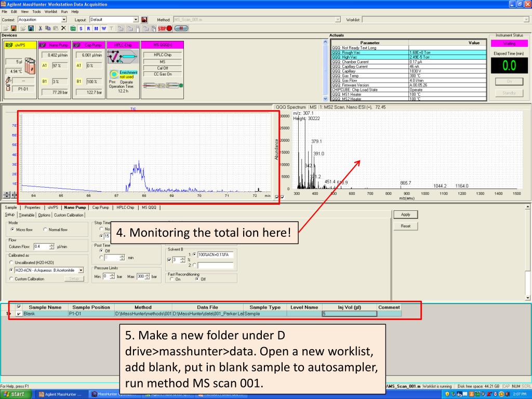Viewport: 532px width, 399px height.
Task: Select the Normal flow radio button
Action: [46, 230]
